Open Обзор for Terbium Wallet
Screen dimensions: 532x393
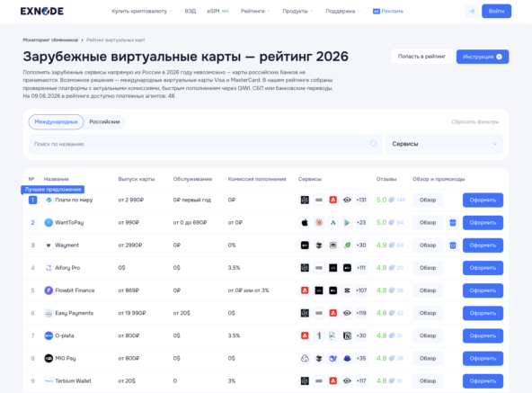[428, 381]
